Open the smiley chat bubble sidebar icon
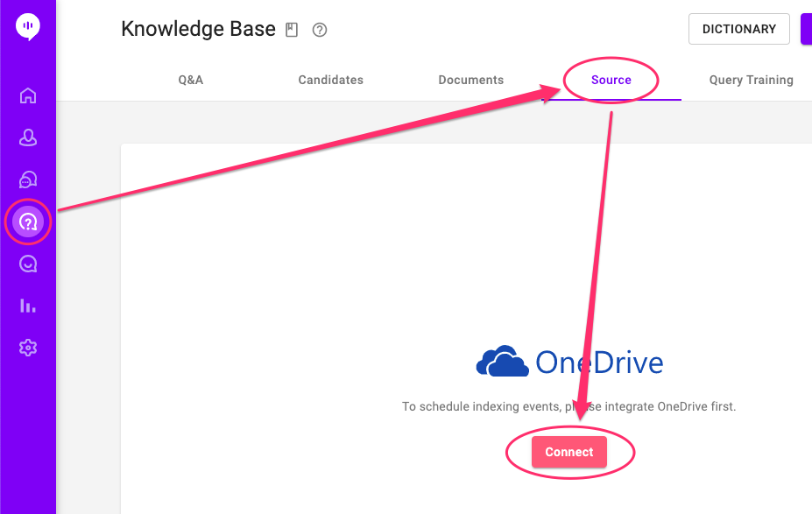812x514 pixels. coord(28,264)
